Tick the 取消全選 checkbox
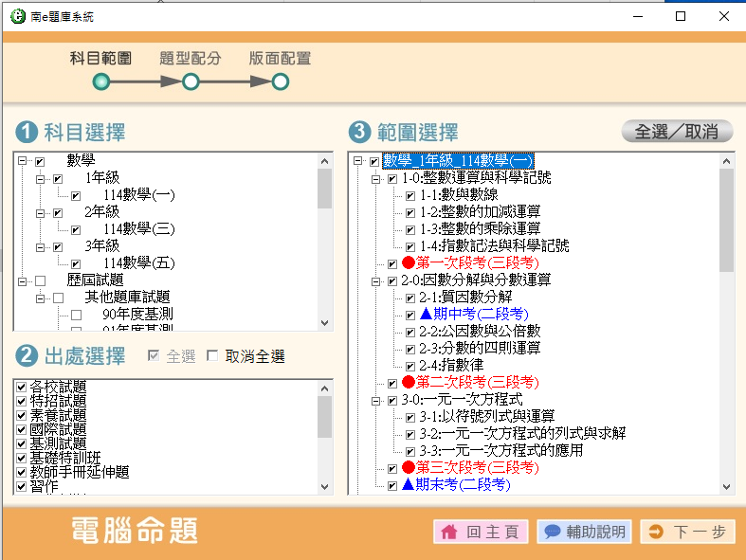This screenshot has width=746, height=560. click(212, 356)
